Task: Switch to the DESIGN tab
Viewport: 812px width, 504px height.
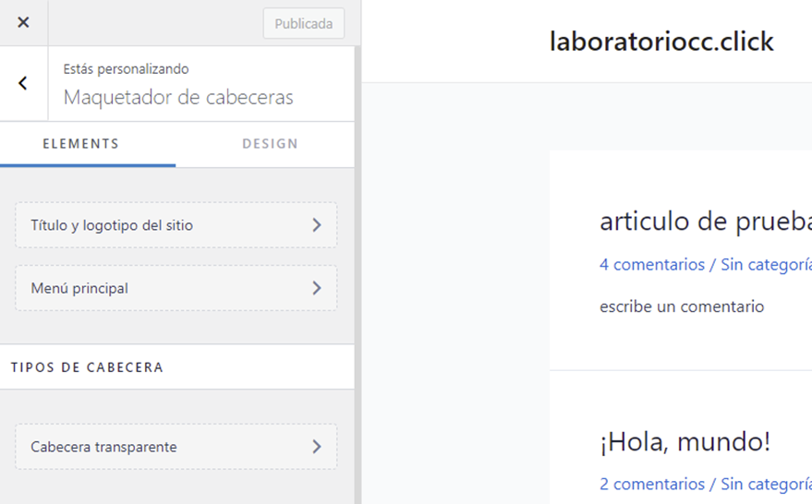Action: (270, 144)
